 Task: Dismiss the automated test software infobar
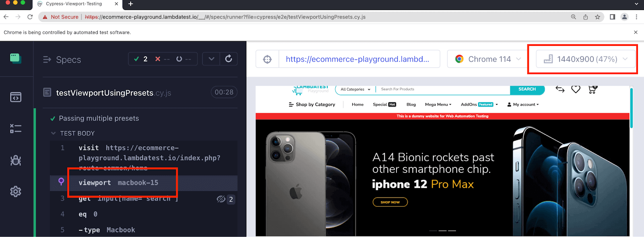pos(636,32)
